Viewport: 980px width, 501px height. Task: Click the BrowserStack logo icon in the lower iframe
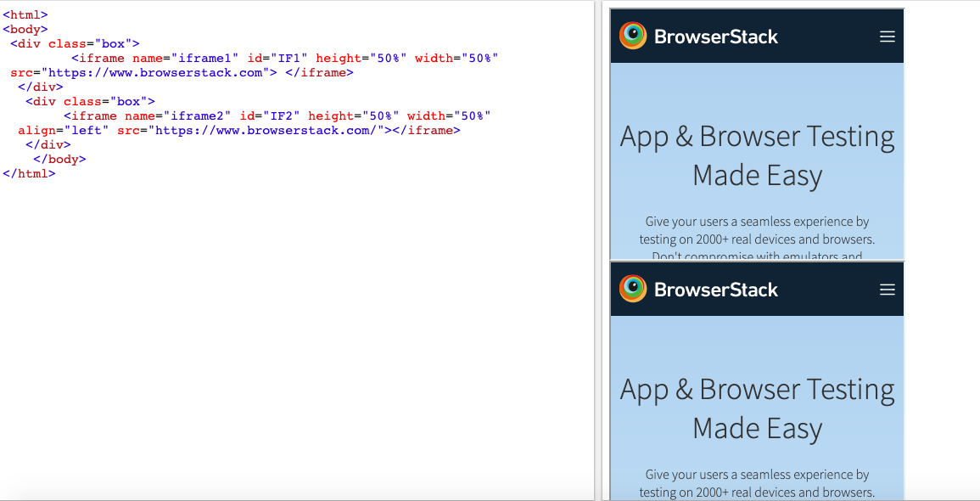(633, 289)
